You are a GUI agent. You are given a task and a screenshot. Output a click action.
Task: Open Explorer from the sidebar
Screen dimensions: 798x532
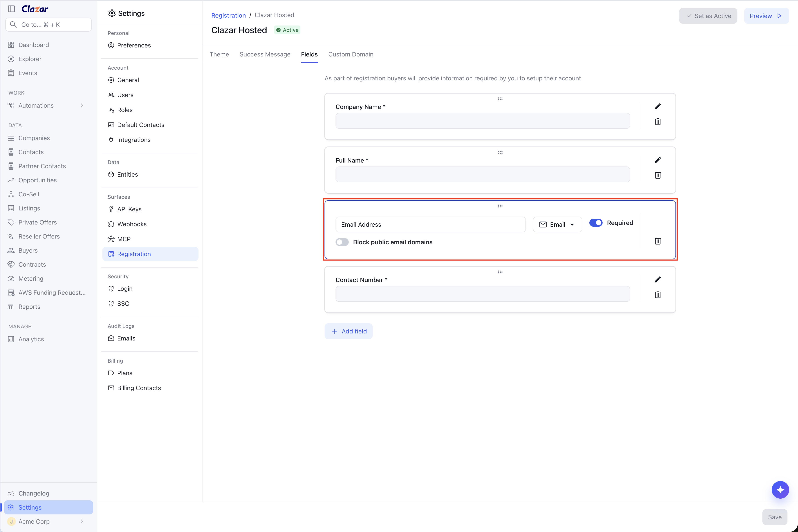(49, 59)
